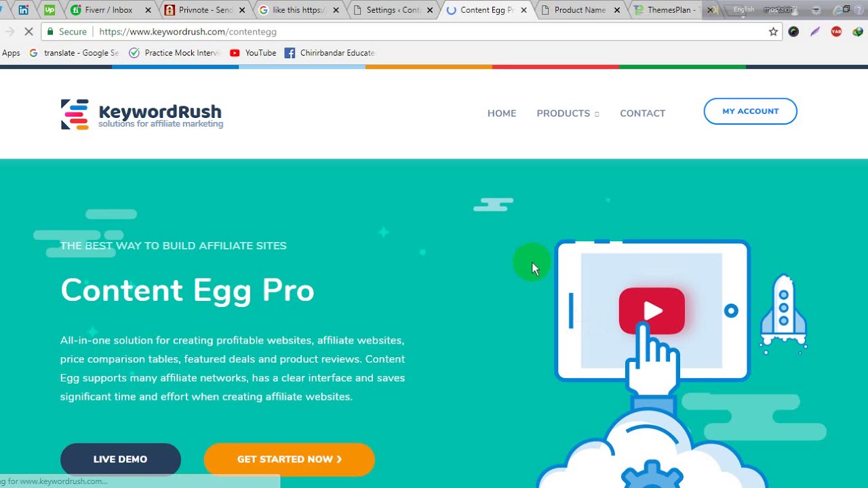Open the Practice Mock Interview bookmark

point(175,53)
